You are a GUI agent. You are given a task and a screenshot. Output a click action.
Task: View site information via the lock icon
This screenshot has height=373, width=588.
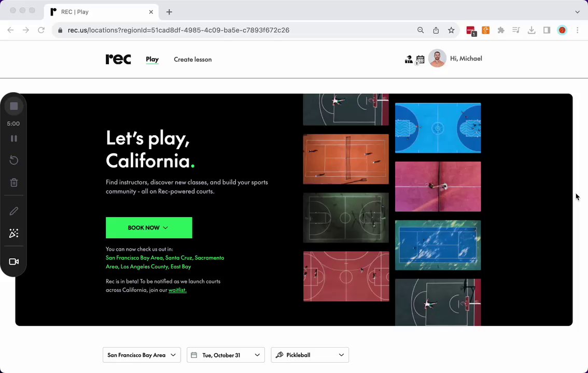pyautogui.click(x=60, y=31)
